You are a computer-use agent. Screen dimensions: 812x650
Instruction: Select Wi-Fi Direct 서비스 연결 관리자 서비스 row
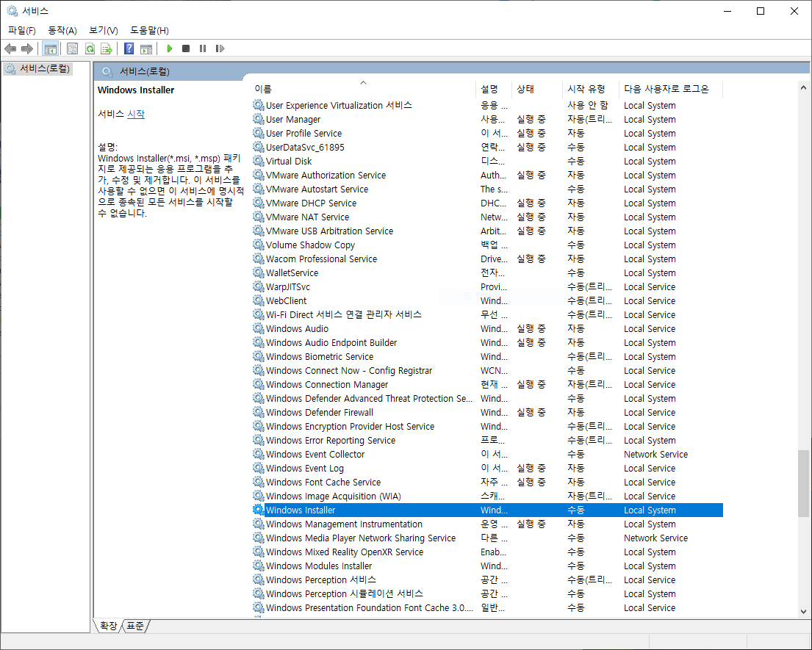point(487,314)
